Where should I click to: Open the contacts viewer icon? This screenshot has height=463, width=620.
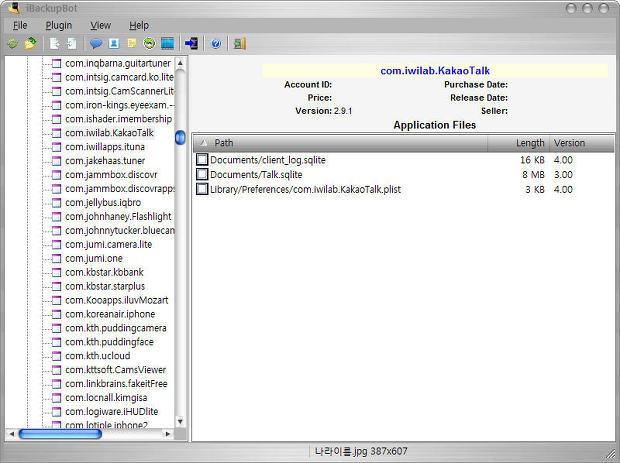[114, 43]
